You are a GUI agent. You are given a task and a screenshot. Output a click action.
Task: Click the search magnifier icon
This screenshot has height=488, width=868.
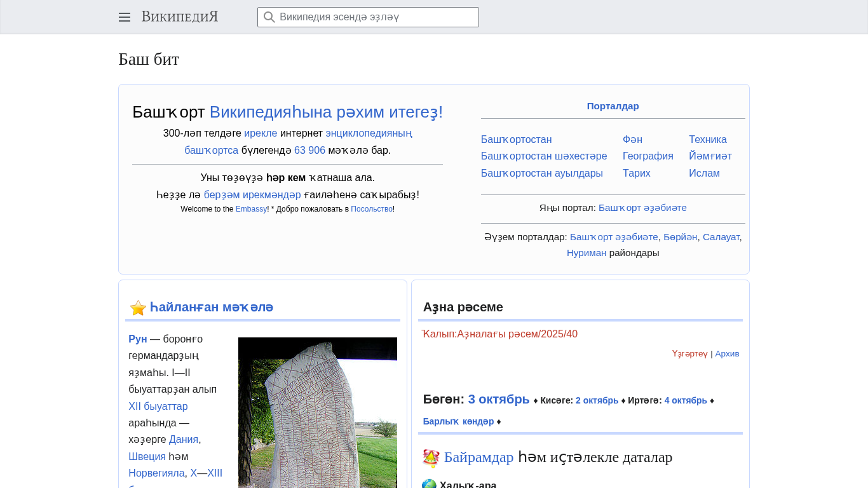(x=269, y=17)
